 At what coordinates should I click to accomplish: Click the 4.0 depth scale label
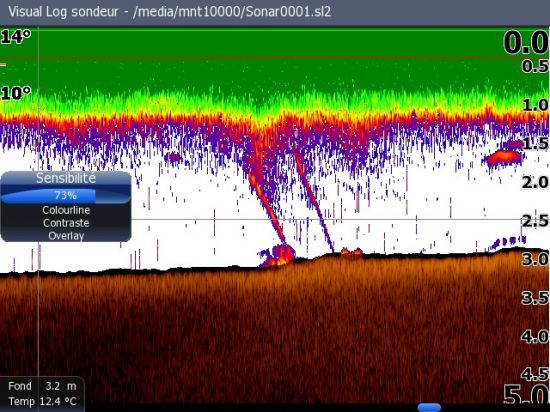(535, 337)
